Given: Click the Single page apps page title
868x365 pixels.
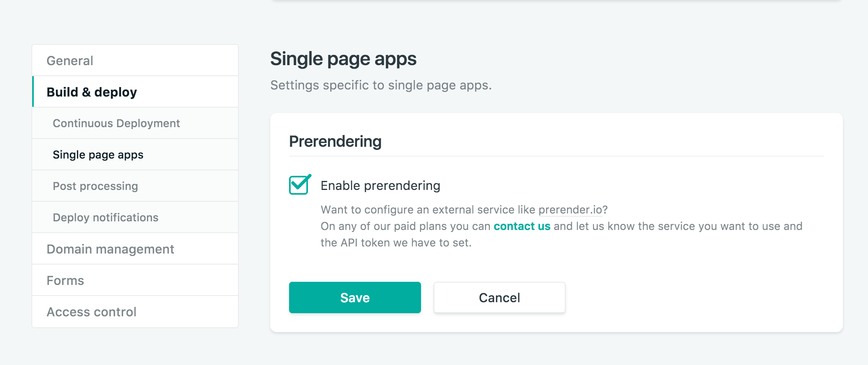Looking at the screenshot, I should pyautogui.click(x=344, y=59).
